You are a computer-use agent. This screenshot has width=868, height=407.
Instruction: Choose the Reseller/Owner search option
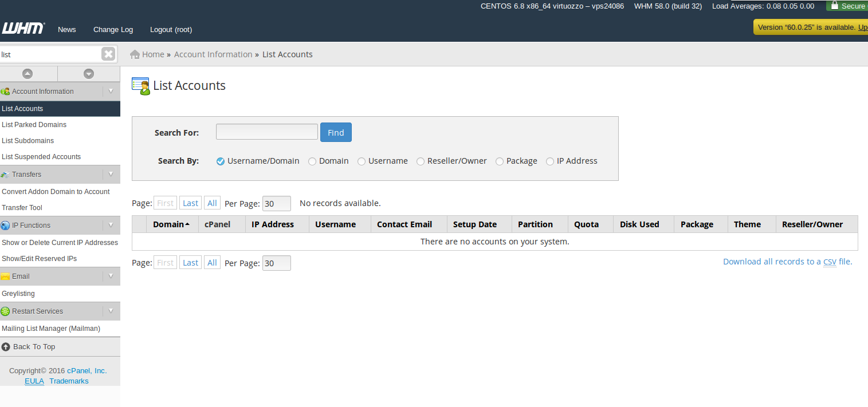pyautogui.click(x=421, y=161)
